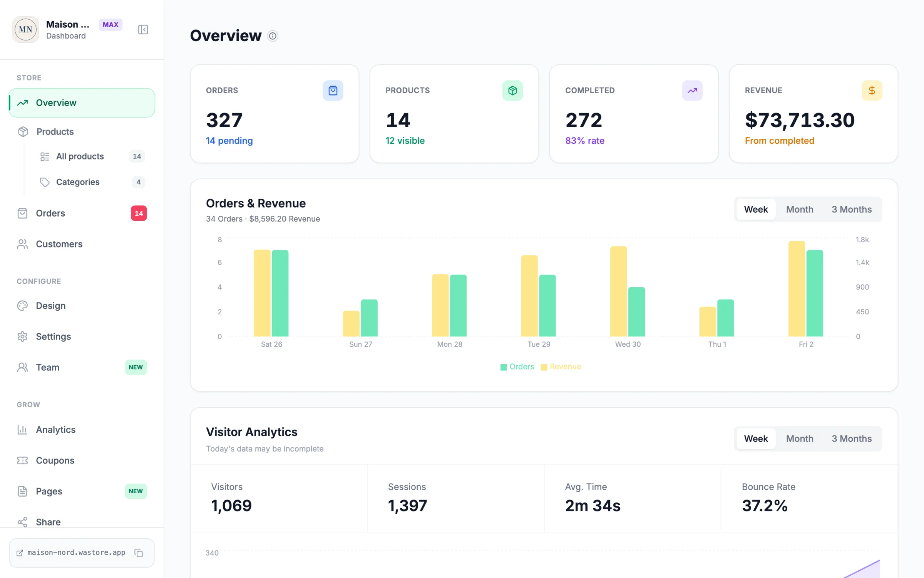This screenshot has height=578, width=924.
Task: Open store Settings
Action: (x=82, y=336)
